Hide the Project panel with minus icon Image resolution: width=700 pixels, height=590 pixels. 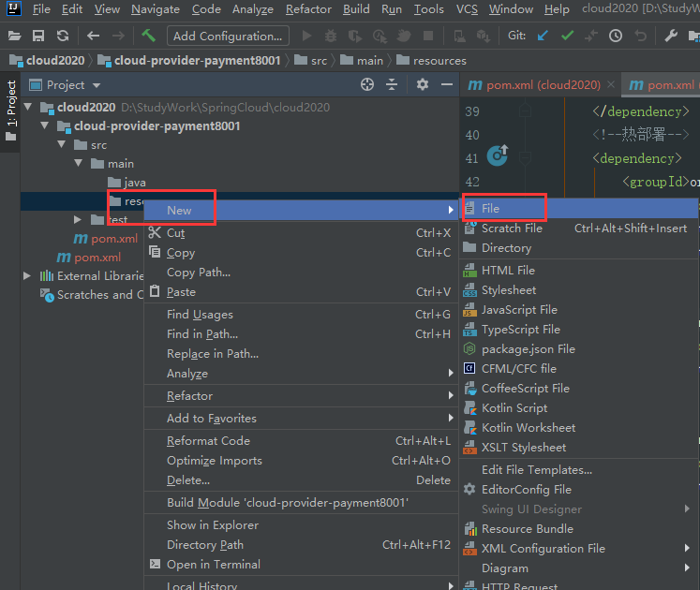point(446,84)
